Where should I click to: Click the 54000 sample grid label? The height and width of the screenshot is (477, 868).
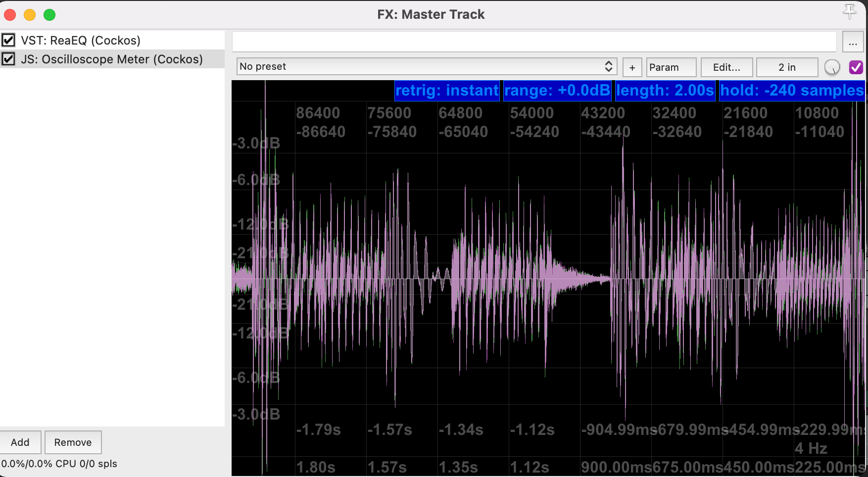coord(532,113)
